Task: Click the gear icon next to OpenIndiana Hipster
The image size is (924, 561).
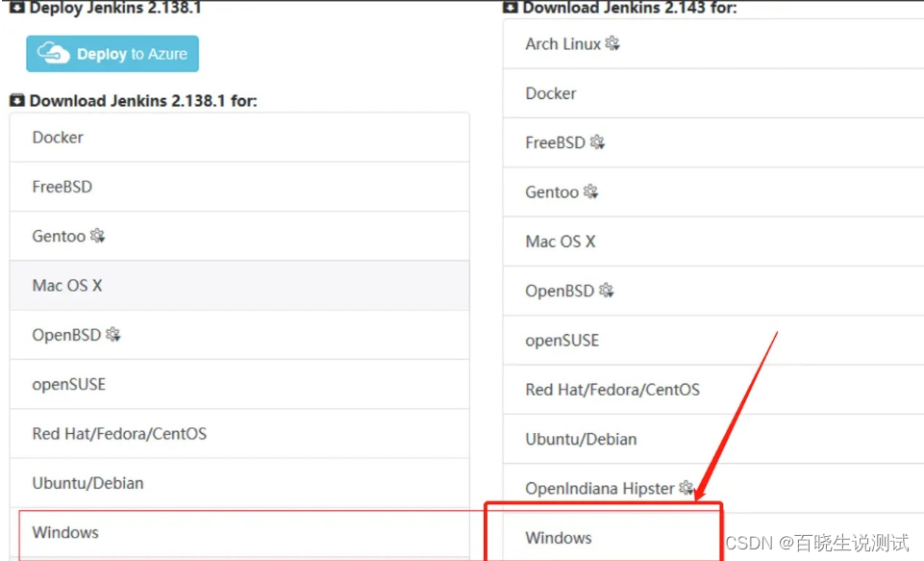Action: pyautogui.click(x=686, y=488)
